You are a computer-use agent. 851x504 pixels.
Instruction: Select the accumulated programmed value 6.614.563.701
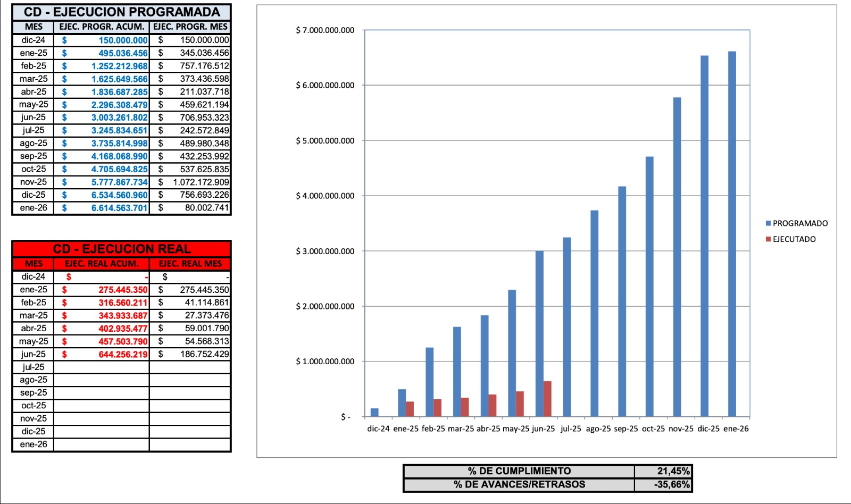pyautogui.click(x=119, y=208)
